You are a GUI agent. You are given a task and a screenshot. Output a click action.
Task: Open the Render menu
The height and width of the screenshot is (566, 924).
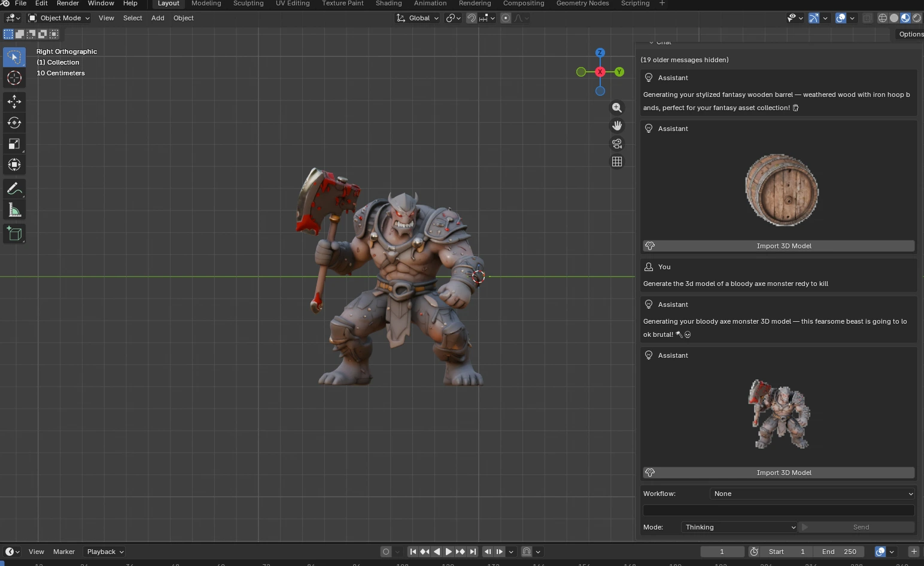68,4
